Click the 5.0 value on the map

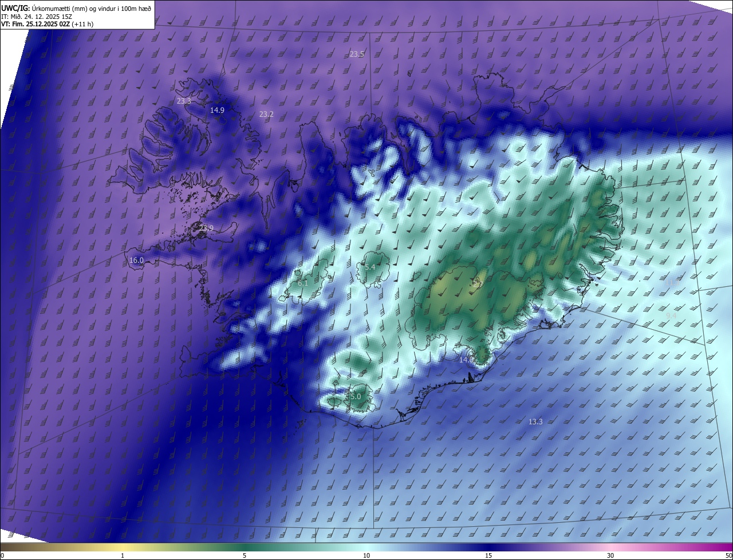355,397
